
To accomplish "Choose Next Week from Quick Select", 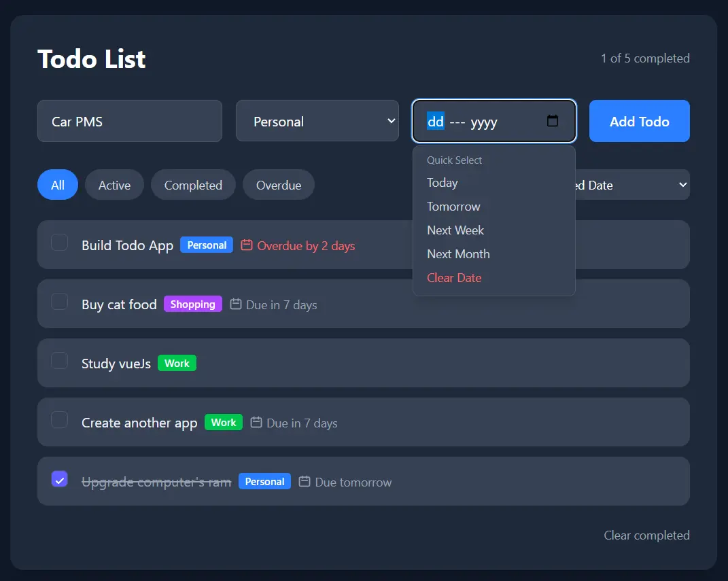I will pyautogui.click(x=455, y=230).
